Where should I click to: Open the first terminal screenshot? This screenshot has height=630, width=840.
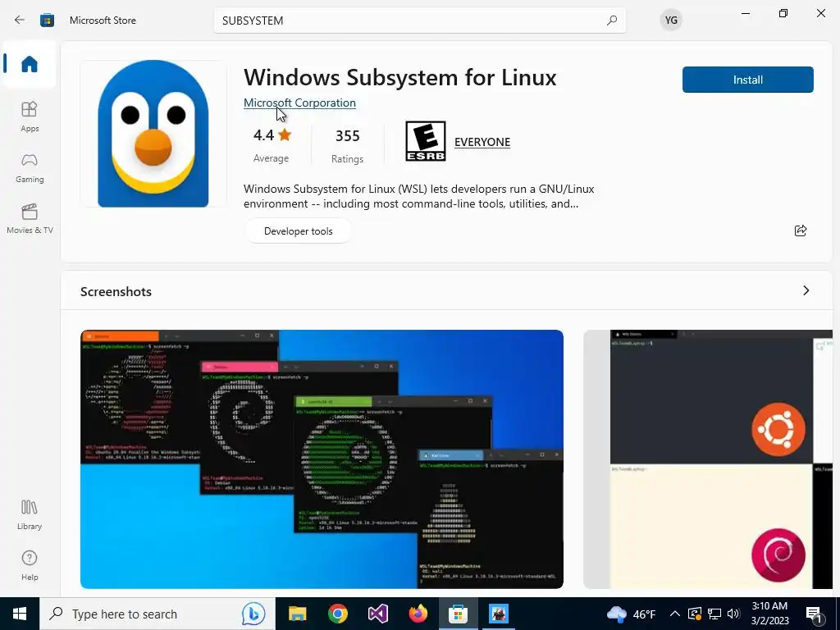pos(322,459)
